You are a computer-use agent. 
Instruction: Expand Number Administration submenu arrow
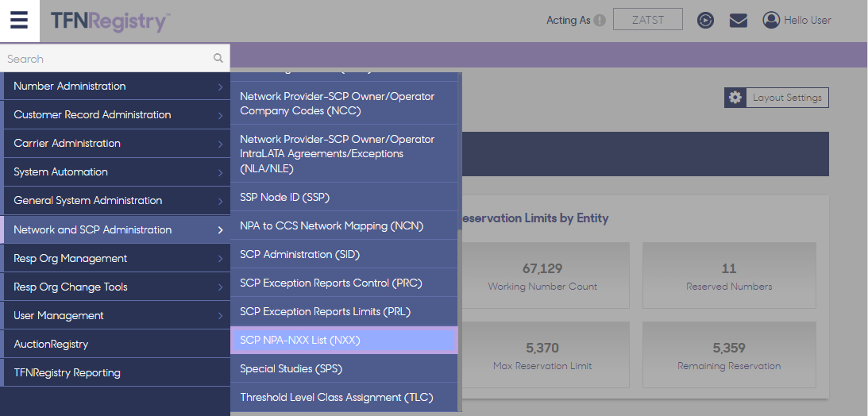220,87
